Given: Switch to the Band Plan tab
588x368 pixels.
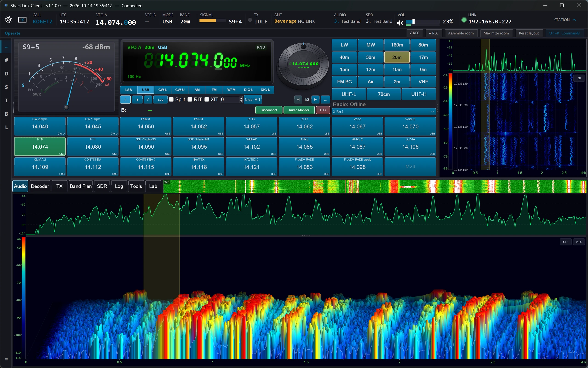Looking at the screenshot, I should pos(81,186).
